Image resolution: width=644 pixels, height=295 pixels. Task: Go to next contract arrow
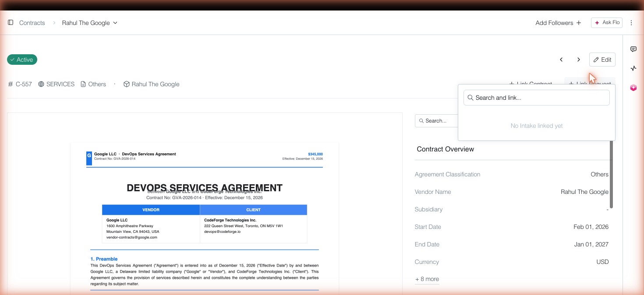pyautogui.click(x=579, y=60)
